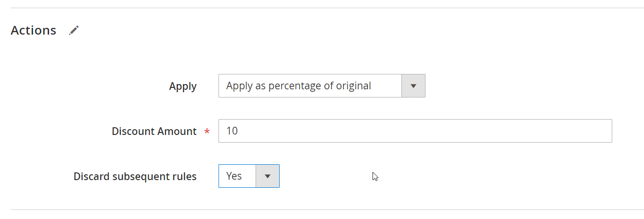
Task: Click the pencil edit icon beside Actions
Action: click(x=74, y=30)
